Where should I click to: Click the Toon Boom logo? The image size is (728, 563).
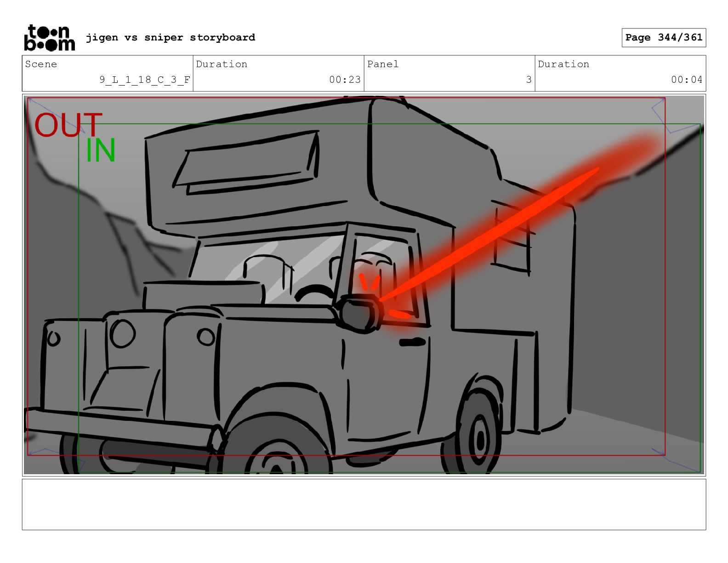(49, 38)
